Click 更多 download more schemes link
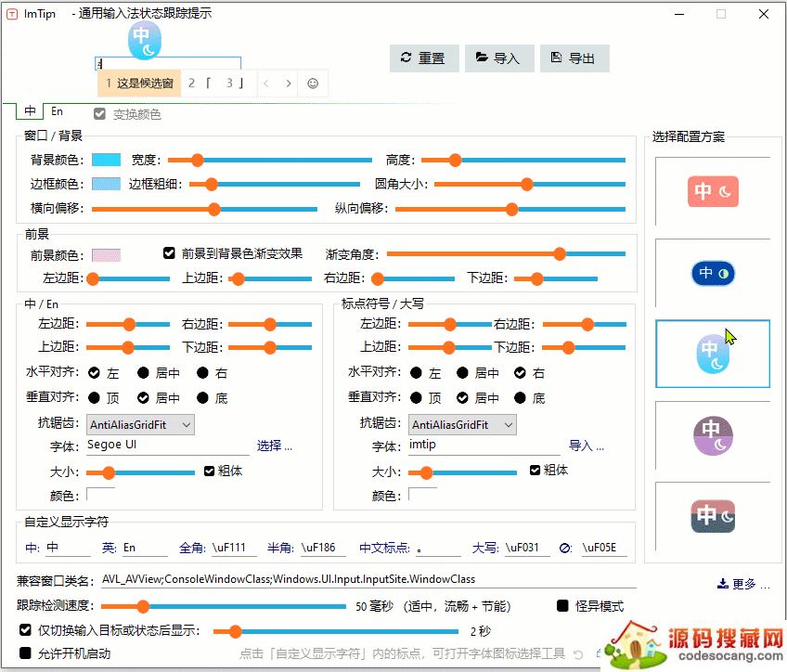The width and height of the screenshot is (787, 672). [744, 585]
